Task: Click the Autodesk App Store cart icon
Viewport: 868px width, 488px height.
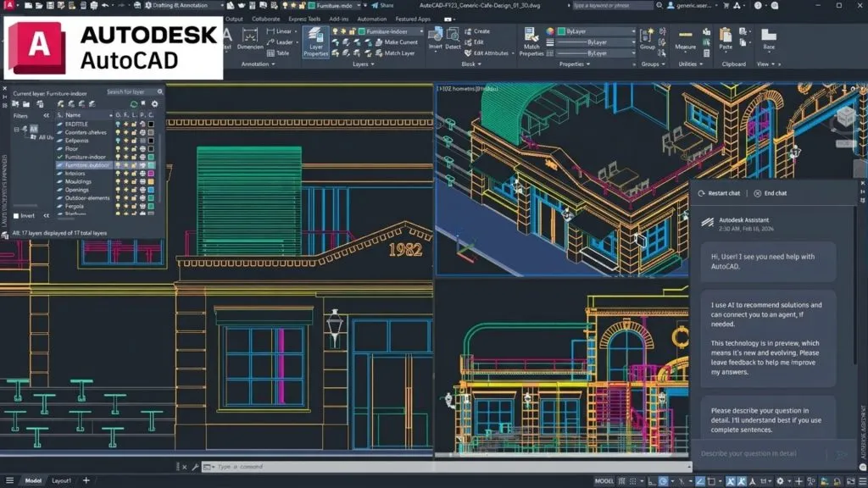Action: pos(726,6)
